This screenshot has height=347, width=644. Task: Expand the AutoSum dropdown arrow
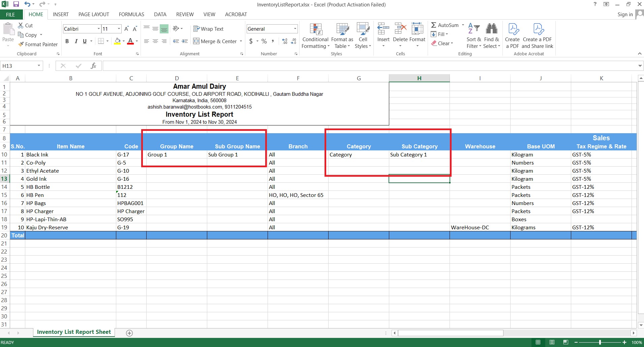pos(463,25)
